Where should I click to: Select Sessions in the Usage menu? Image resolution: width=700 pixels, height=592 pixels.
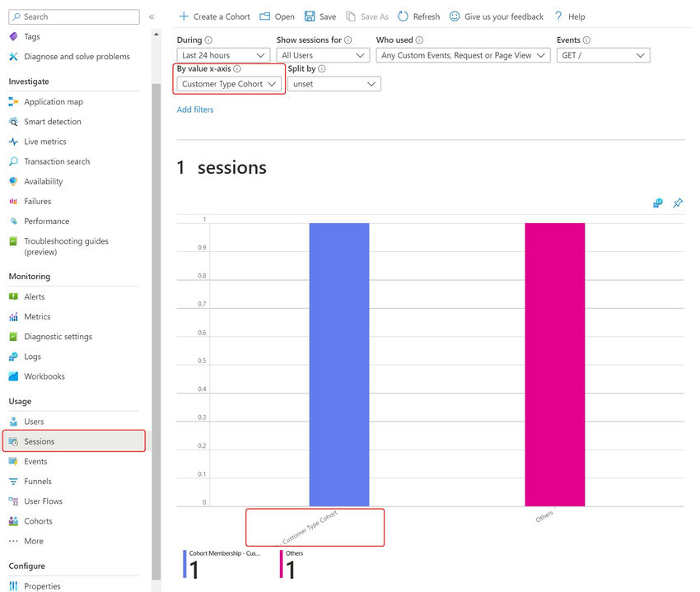click(x=74, y=441)
